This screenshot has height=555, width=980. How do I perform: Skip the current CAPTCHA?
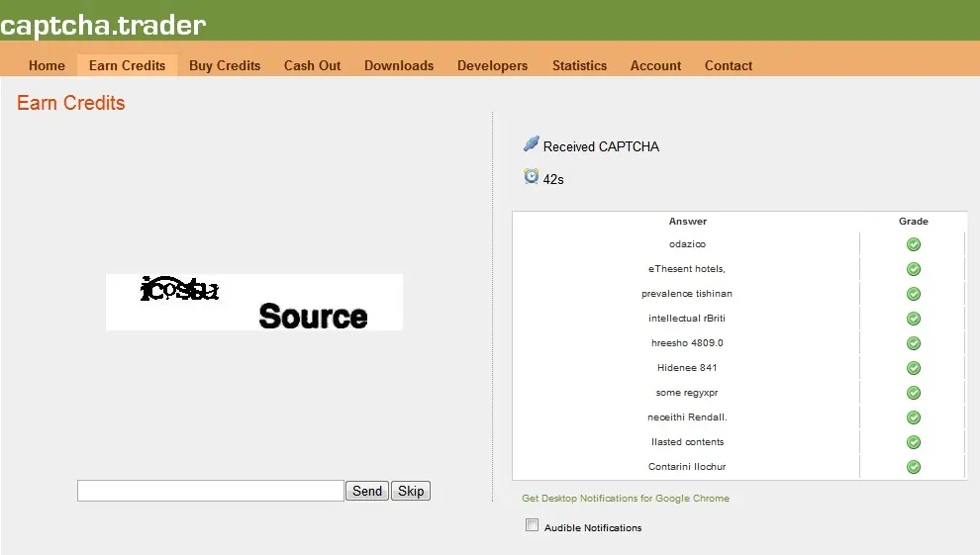point(411,491)
